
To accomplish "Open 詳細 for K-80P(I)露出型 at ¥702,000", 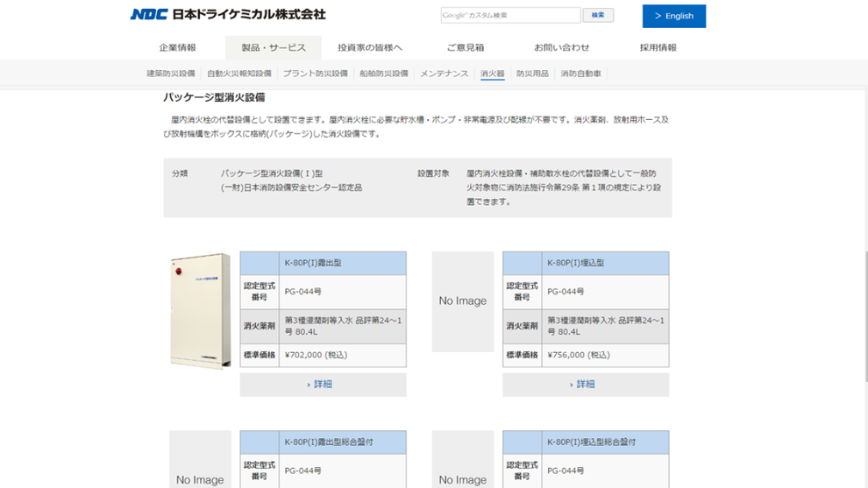I will tap(323, 385).
